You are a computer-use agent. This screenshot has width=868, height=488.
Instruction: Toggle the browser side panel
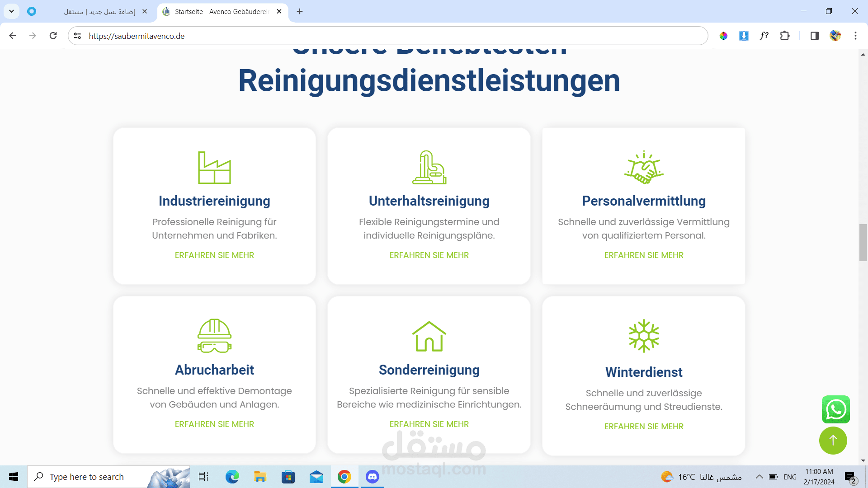coord(814,36)
